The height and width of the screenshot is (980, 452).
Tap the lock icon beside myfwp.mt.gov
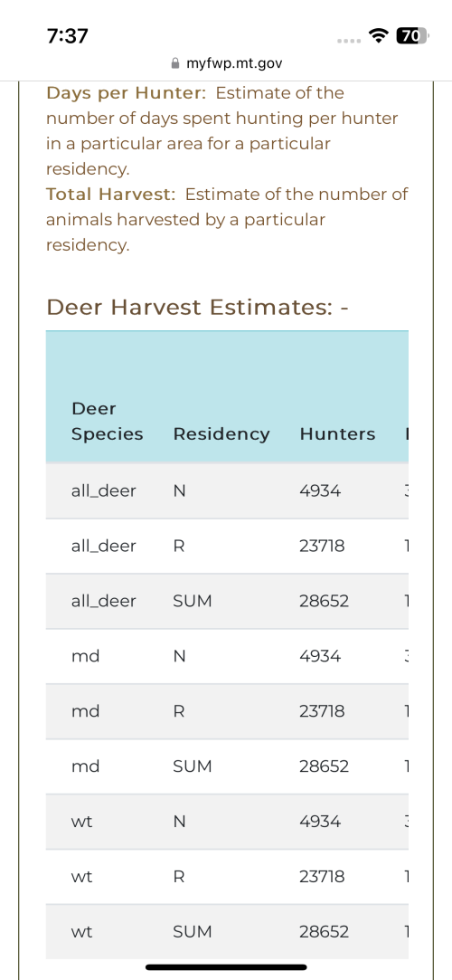coord(175,63)
